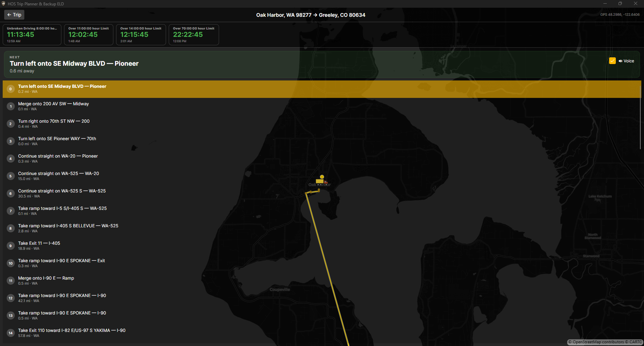Viewport: 644px width, 346px height.
Task: Select the Merge onto I-90 E — Ramp step
Action: (322, 281)
